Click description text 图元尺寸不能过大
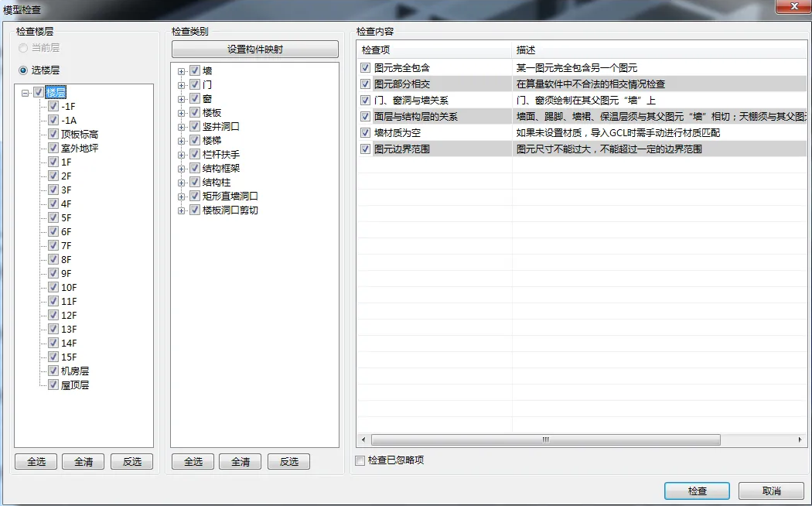 point(554,149)
